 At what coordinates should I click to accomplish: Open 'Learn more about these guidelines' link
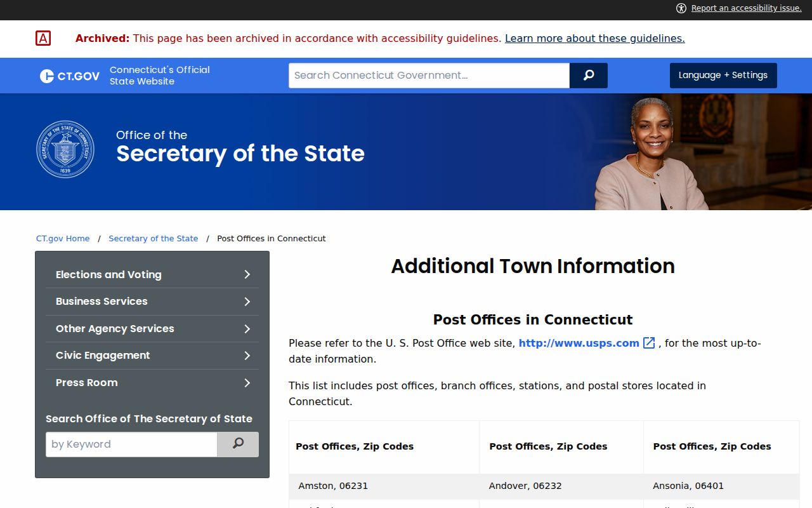tap(595, 39)
